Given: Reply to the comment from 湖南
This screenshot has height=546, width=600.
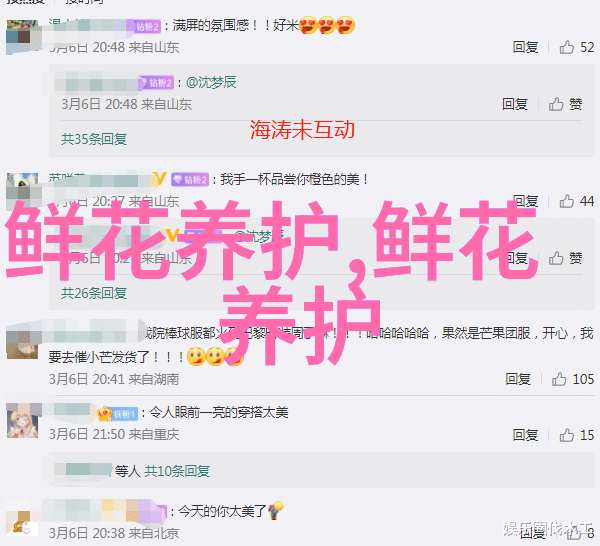Looking at the screenshot, I should tap(518, 379).
